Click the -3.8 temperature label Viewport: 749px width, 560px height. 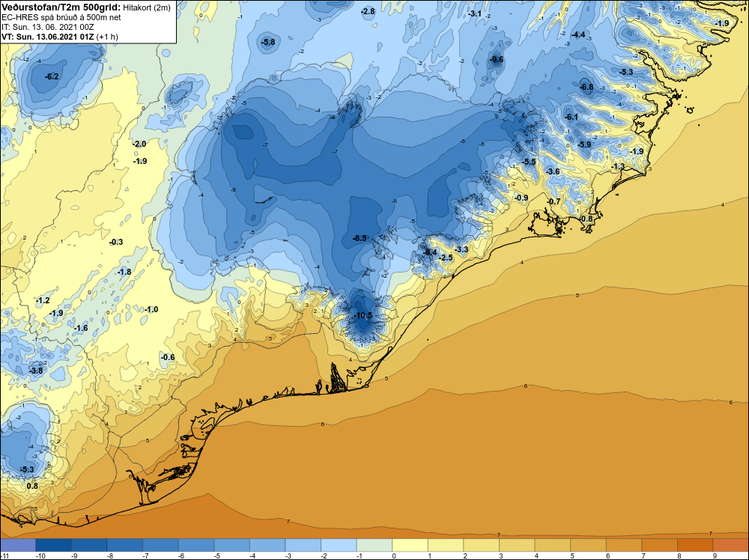[x=36, y=371]
